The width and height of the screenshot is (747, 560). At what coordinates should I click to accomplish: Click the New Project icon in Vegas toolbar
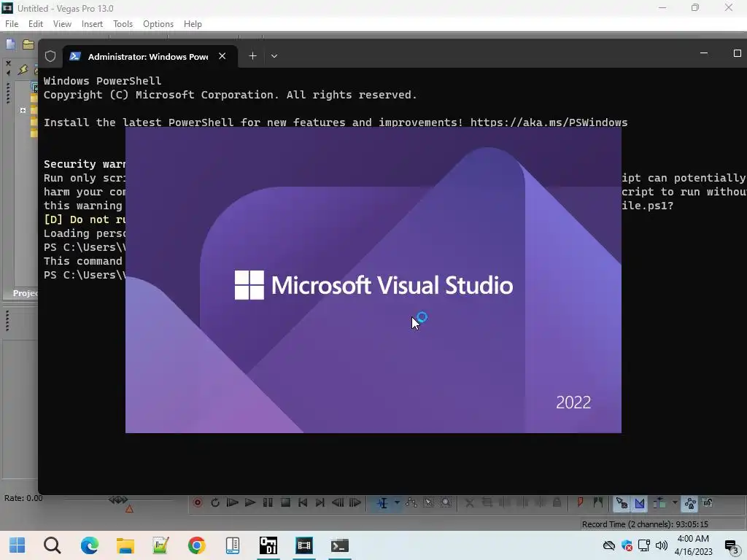coord(10,44)
